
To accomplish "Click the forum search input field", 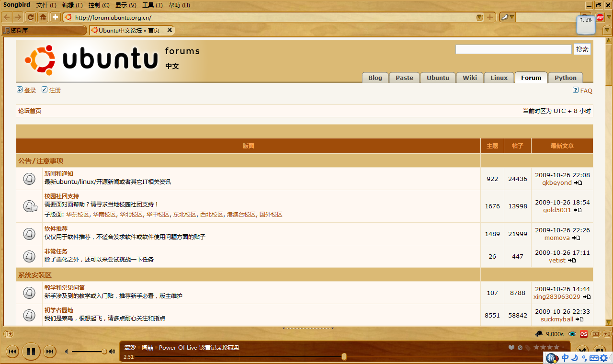I will click(513, 49).
